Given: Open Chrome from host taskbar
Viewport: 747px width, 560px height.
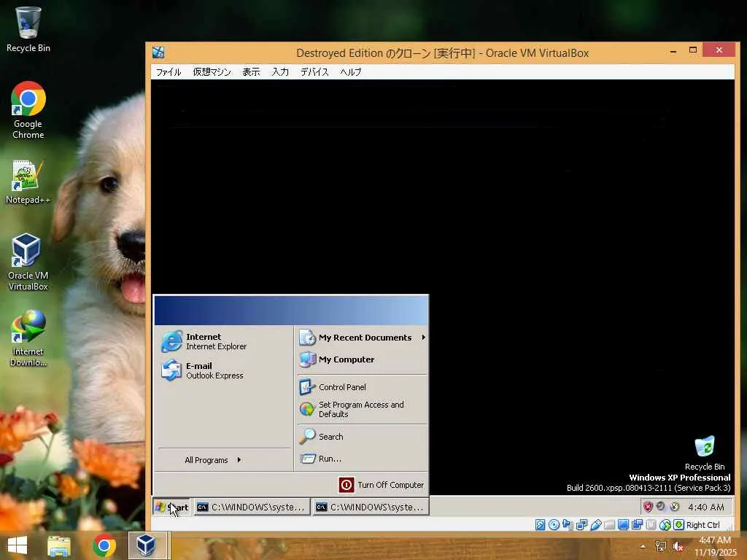Looking at the screenshot, I should pyautogui.click(x=104, y=545).
